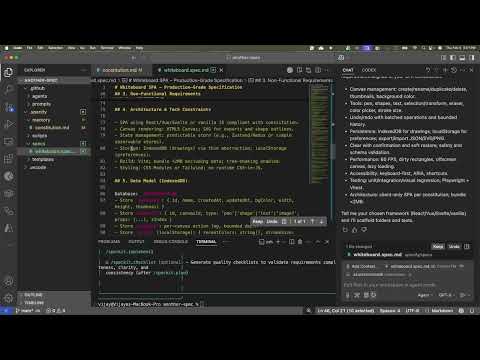The height and width of the screenshot is (360, 480).
Task: Click tools icon in chat input
Action: 357,295
